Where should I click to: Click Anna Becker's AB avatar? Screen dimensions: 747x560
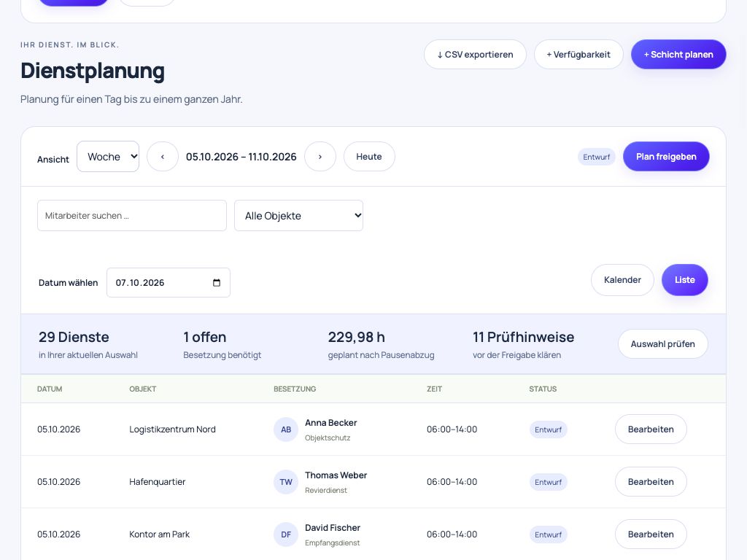286,429
